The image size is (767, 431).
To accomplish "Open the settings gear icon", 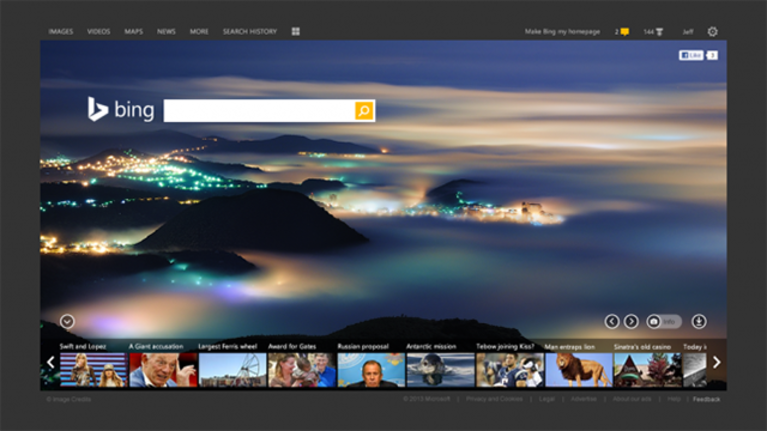I will point(713,32).
